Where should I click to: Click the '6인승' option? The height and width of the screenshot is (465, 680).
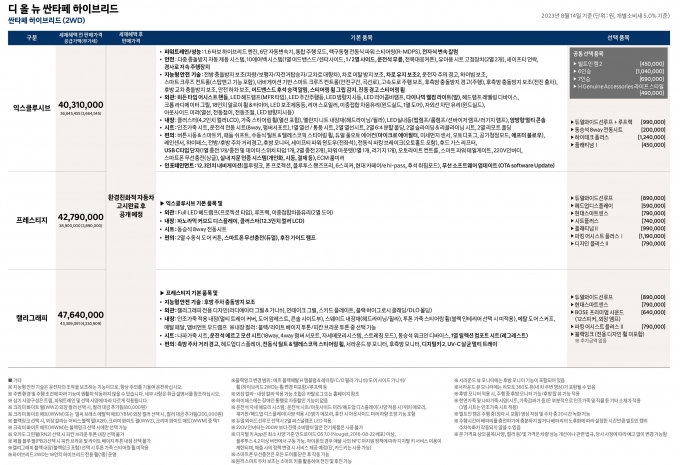tap(584, 71)
